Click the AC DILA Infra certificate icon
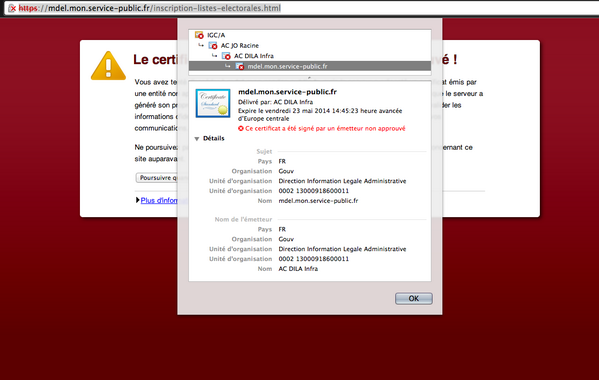 click(226, 56)
